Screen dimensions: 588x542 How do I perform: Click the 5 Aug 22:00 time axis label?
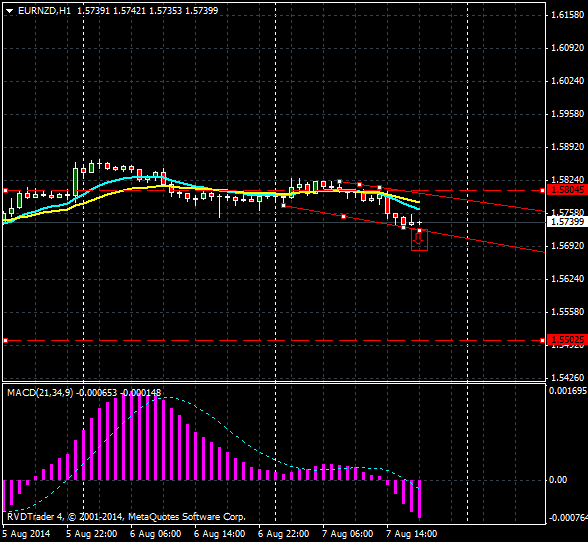tap(92, 534)
